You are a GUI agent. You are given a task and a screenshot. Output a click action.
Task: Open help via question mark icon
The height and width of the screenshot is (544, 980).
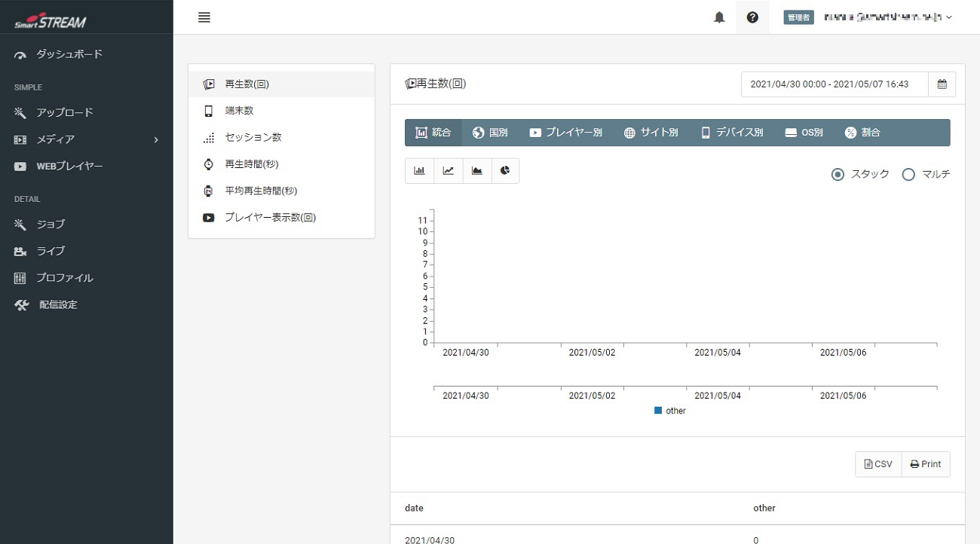pyautogui.click(x=752, y=17)
